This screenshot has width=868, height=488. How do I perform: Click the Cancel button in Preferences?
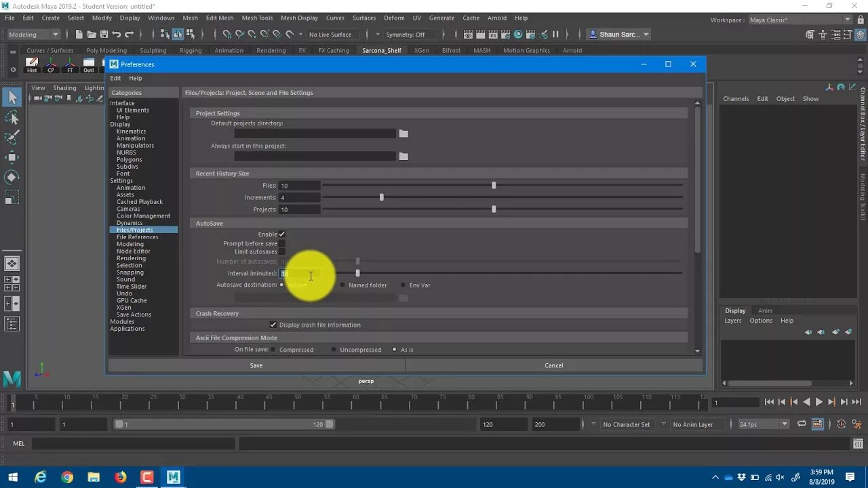click(554, 365)
